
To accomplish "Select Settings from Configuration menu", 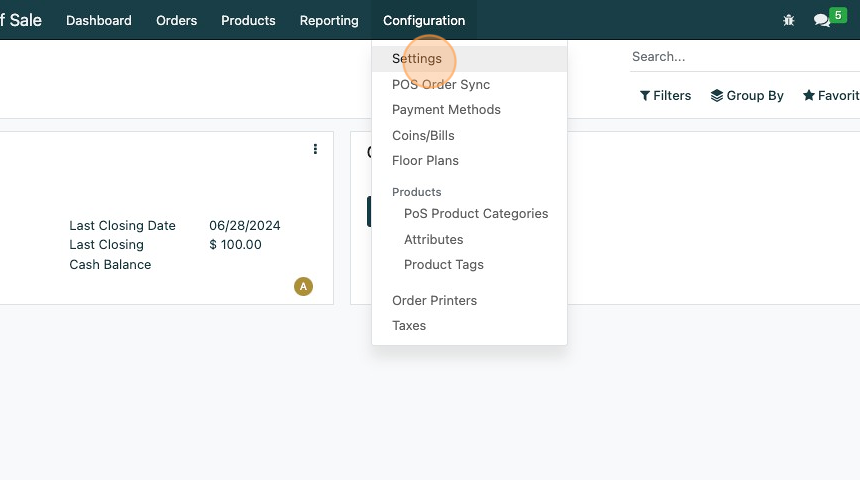I will click(x=417, y=59).
